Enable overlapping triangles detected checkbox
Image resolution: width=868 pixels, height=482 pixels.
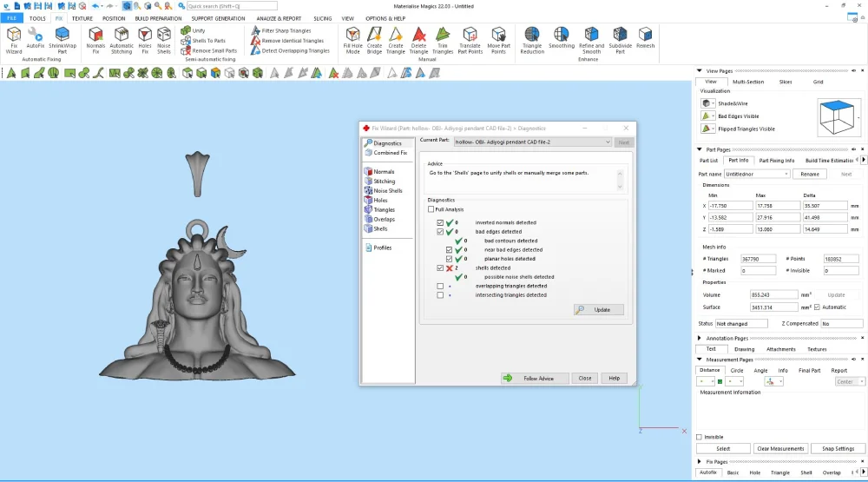pos(440,287)
